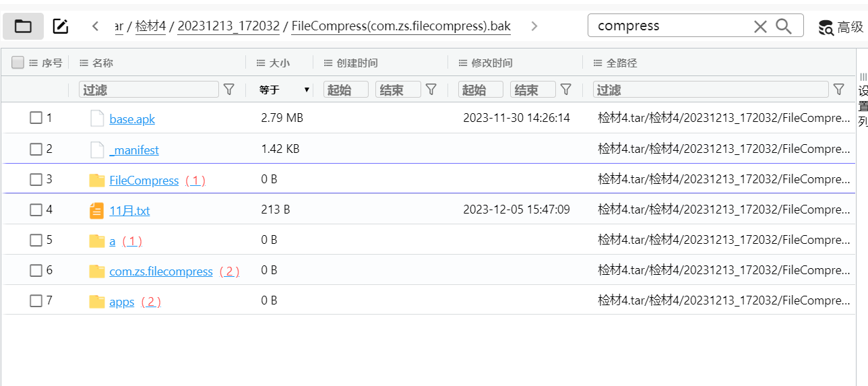Click the filter funnel for 修改时间 column
Viewport: 868px width, 386px height.
pyautogui.click(x=566, y=90)
